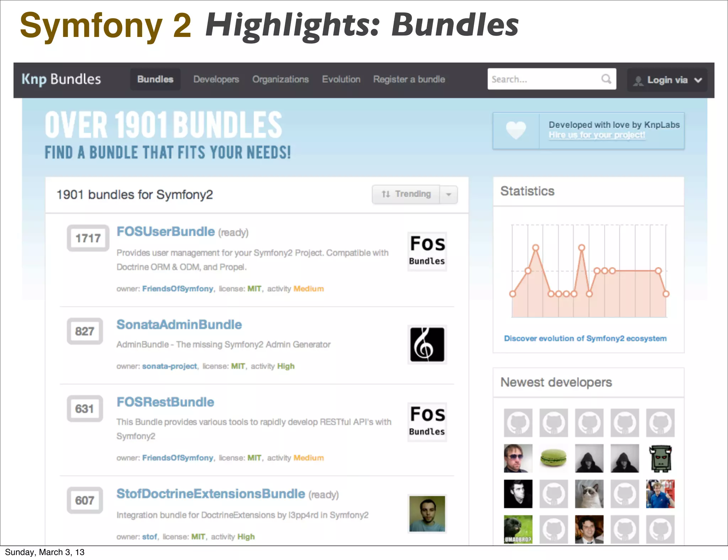This screenshot has width=728, height=560.
Task: Click the Newest developers heading
Action: tap(556, 382)
